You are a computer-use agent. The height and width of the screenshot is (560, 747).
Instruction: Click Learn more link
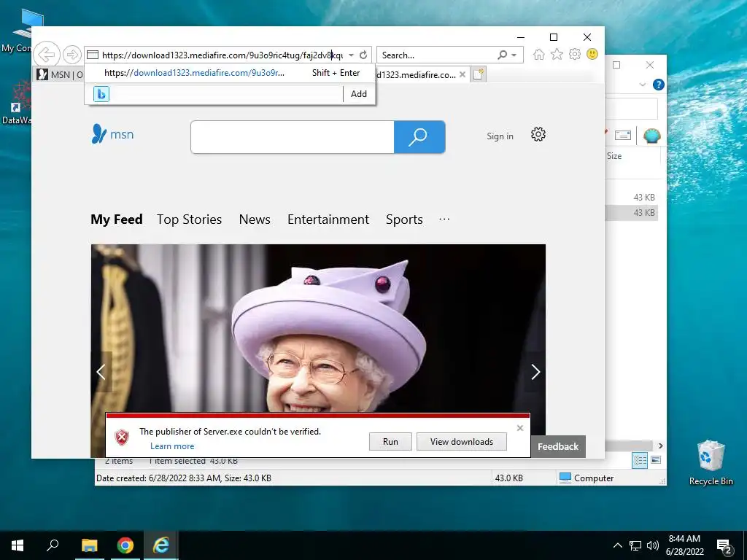[172, 446]
